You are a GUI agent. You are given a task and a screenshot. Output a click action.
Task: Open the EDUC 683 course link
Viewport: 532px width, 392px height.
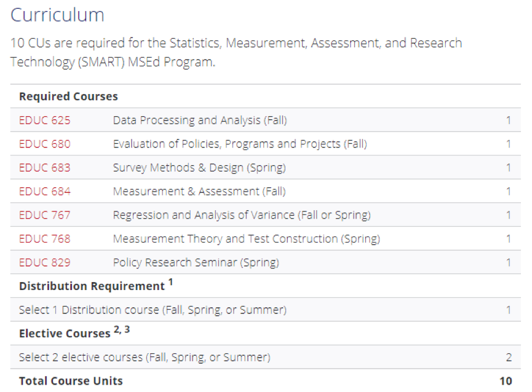(x=44, y=168)
